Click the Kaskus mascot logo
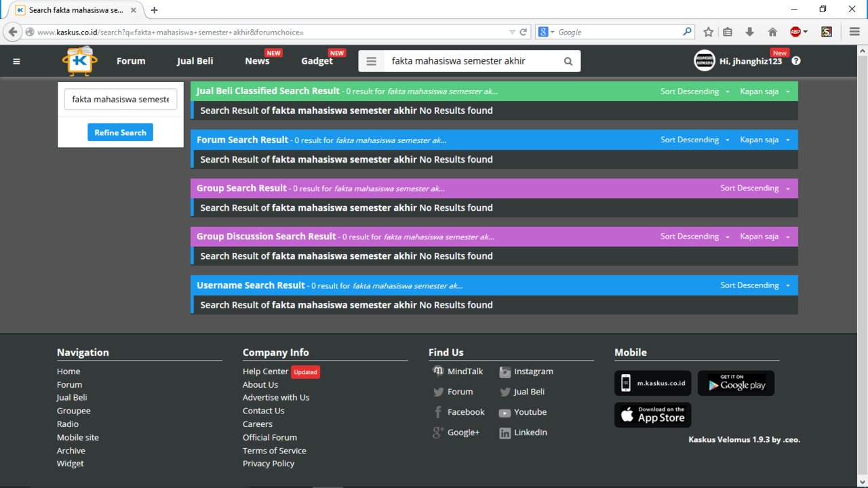Screen dimensions: 868x488 pyautogui.click(x=80, y=61)
